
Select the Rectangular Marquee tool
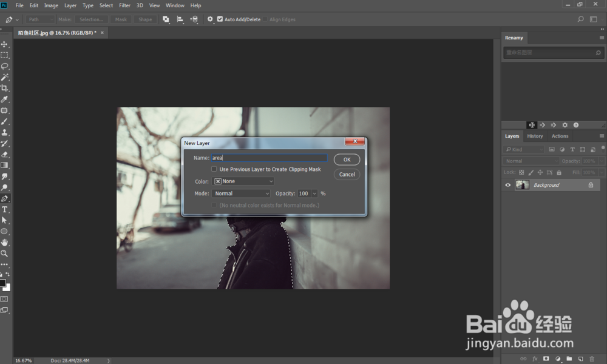pos(4,55)
